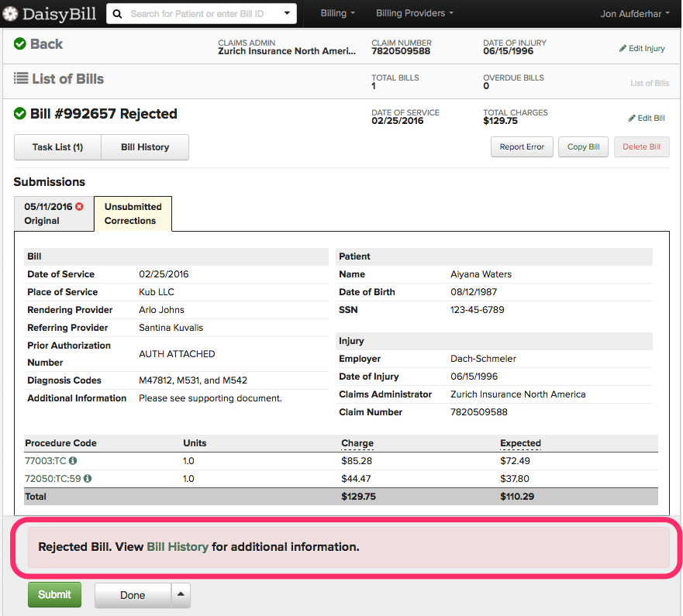This screenshot has width=683, height=616.
Task: Click the Delete Bill button
Action: [642, 146]
